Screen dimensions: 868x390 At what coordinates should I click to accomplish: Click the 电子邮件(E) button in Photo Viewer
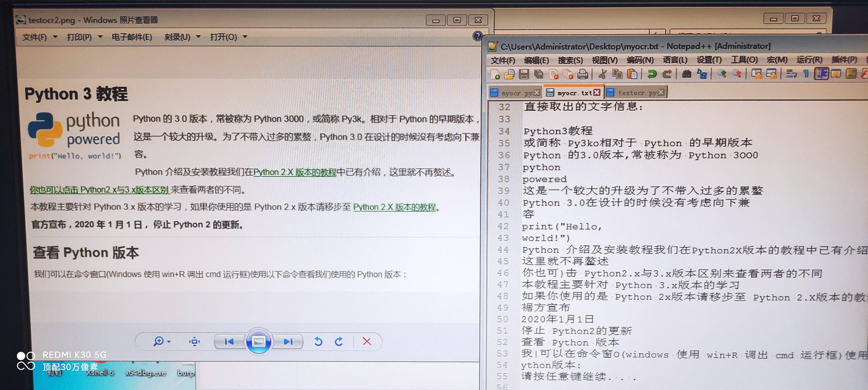coord(132,37)
